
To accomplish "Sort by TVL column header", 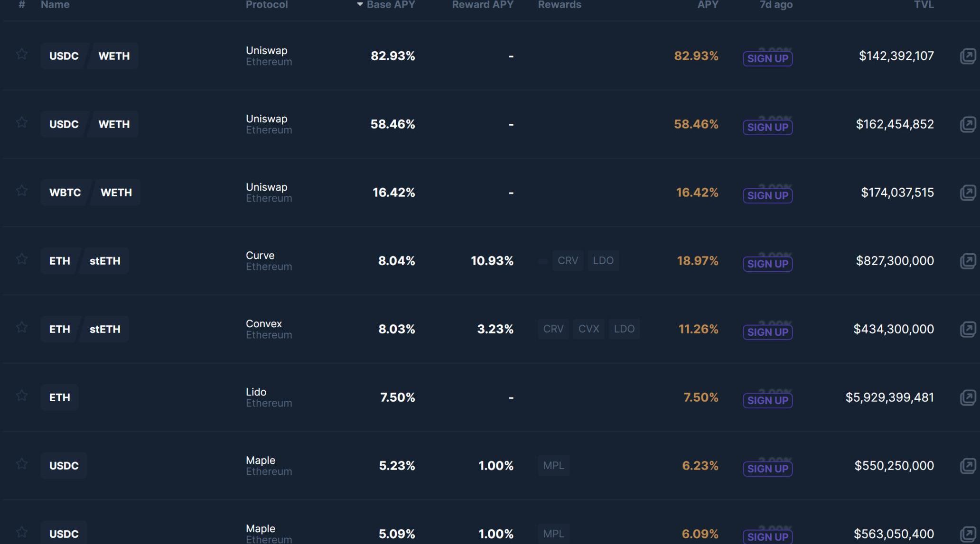I will 924,5.
